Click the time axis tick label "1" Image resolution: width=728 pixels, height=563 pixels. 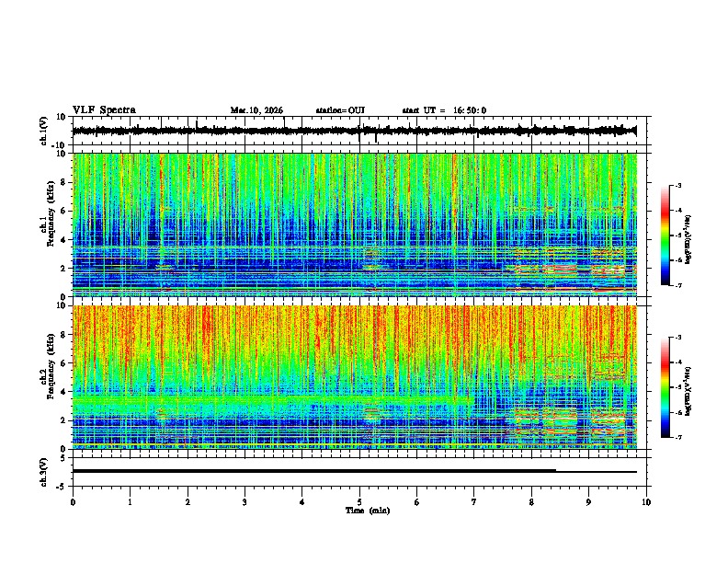click(x=130, y=502)
